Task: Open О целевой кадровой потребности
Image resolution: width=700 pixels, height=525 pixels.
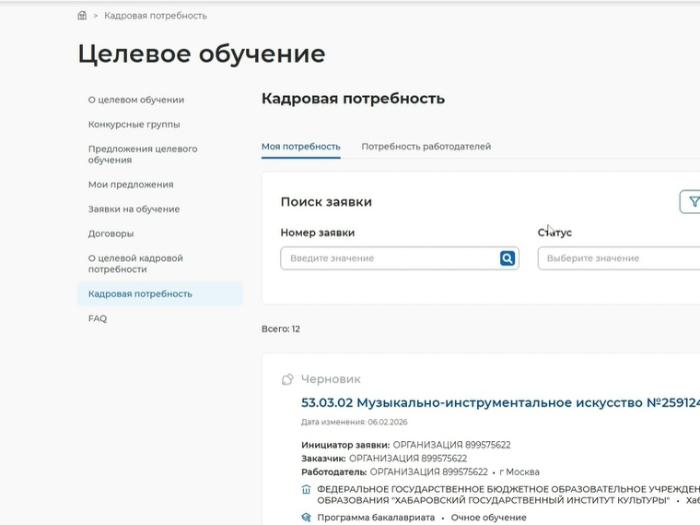Action: coord(135,263)
